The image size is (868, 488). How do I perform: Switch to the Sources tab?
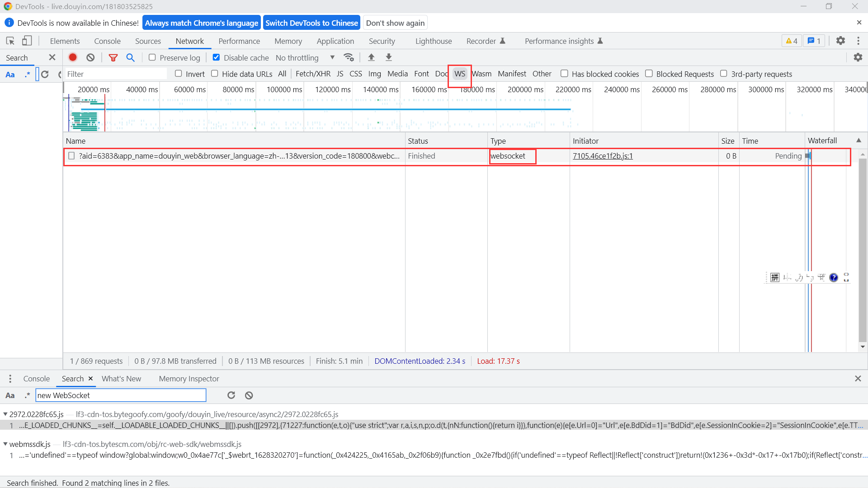click(148, 41)
